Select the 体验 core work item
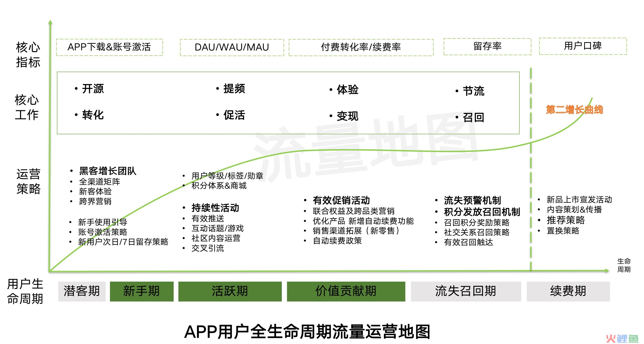The width and height of the screenshot is (644, 344). click(348, 90)
